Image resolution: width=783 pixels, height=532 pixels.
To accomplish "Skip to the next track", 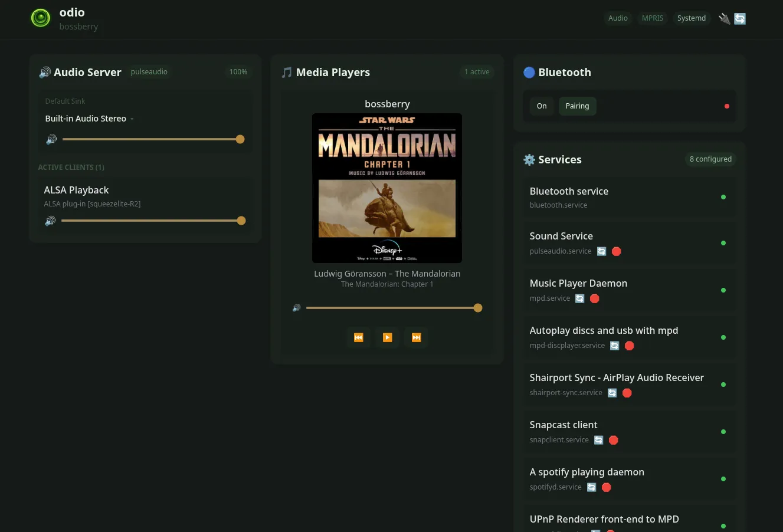I will 415,337.
